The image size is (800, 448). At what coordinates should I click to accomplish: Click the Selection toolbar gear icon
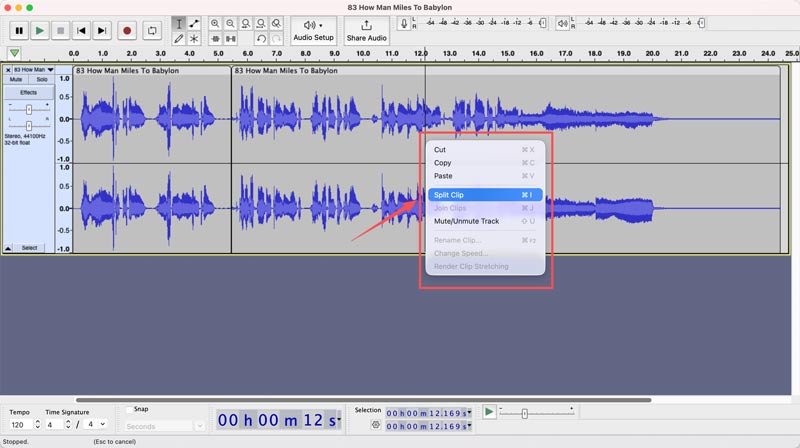376,425
